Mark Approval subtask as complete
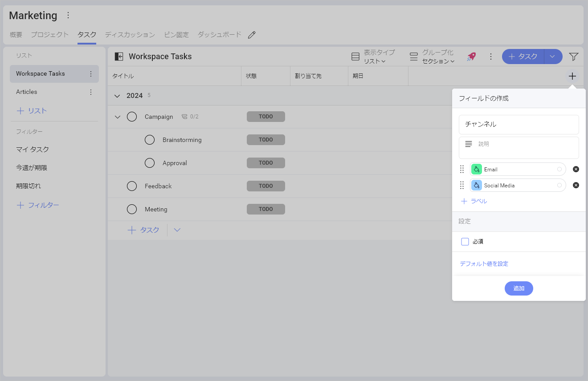The image size is (588, 381). point(150,163)
